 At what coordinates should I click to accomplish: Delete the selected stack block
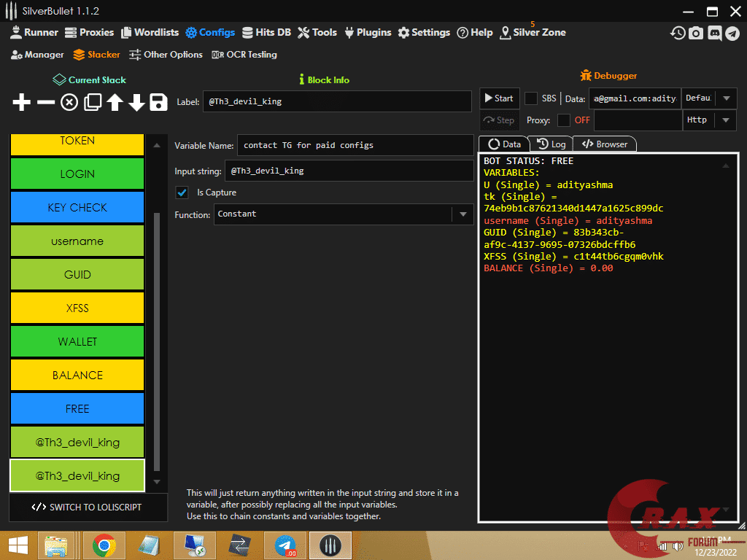pyautogui.click(x=45, y=102)
